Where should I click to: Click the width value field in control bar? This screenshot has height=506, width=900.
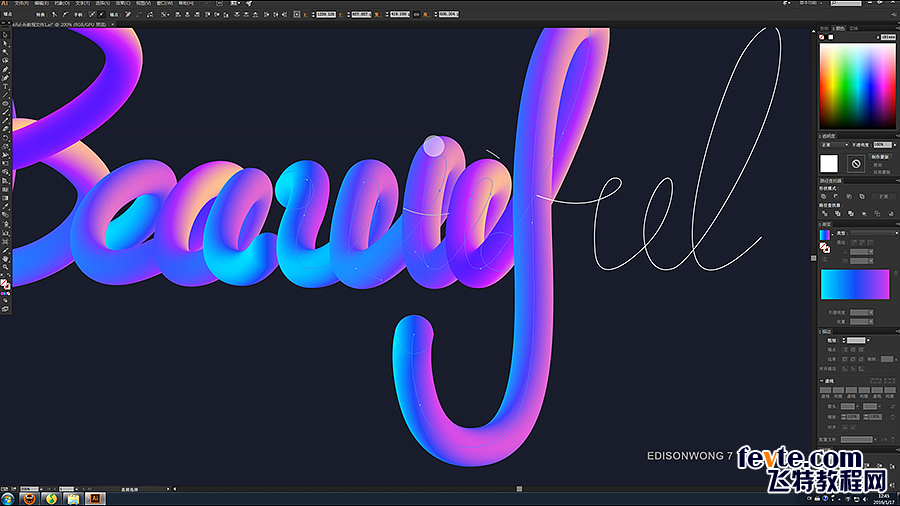(399, 14)
